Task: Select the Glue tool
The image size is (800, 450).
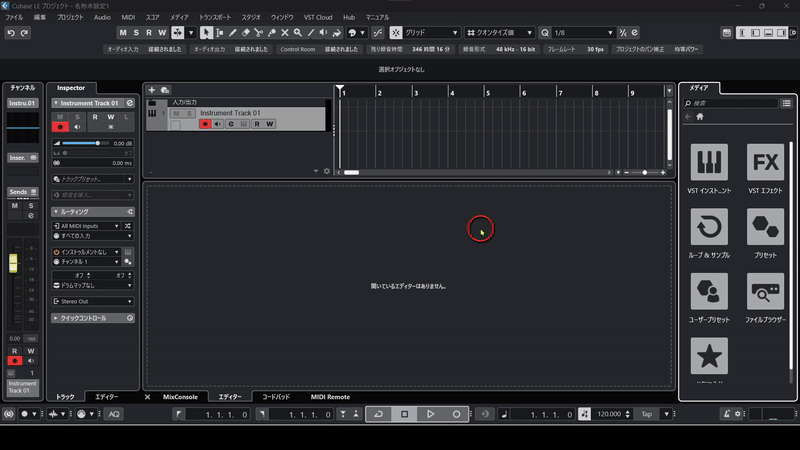Action: [x=272, y=33]
